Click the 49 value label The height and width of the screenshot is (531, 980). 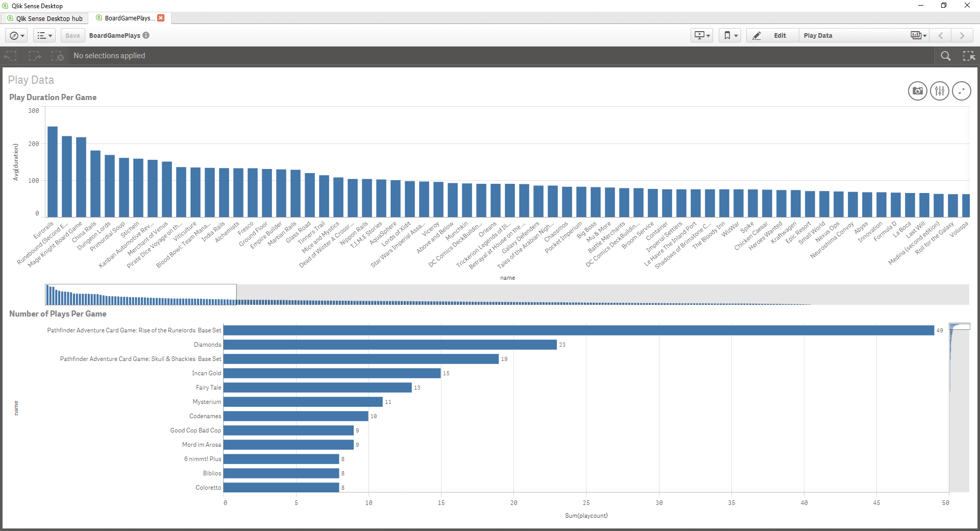click(940, 330)
